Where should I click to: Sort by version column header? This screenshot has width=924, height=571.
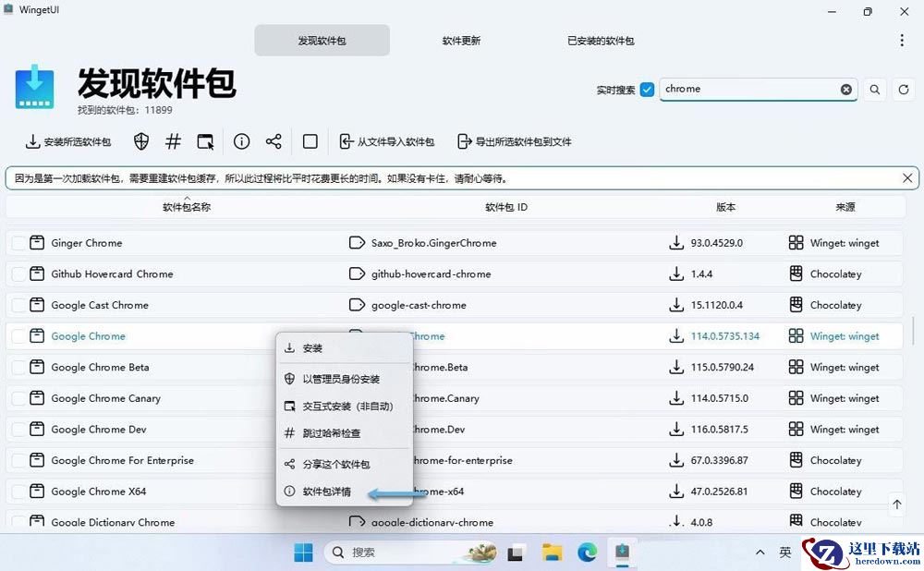point(725,207)
